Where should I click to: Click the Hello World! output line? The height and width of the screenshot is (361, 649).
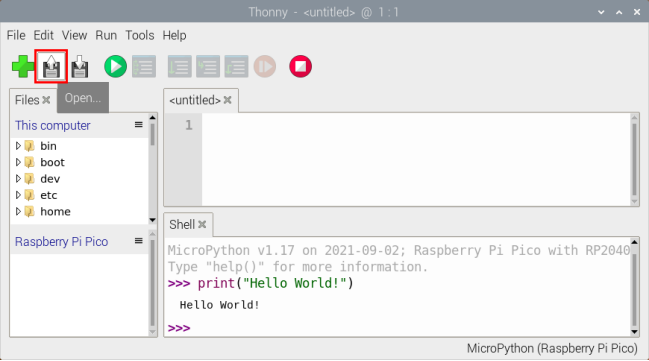[219, 305]
